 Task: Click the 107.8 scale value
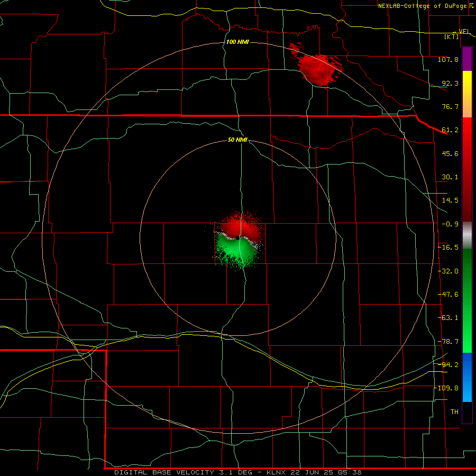[448, 59]
